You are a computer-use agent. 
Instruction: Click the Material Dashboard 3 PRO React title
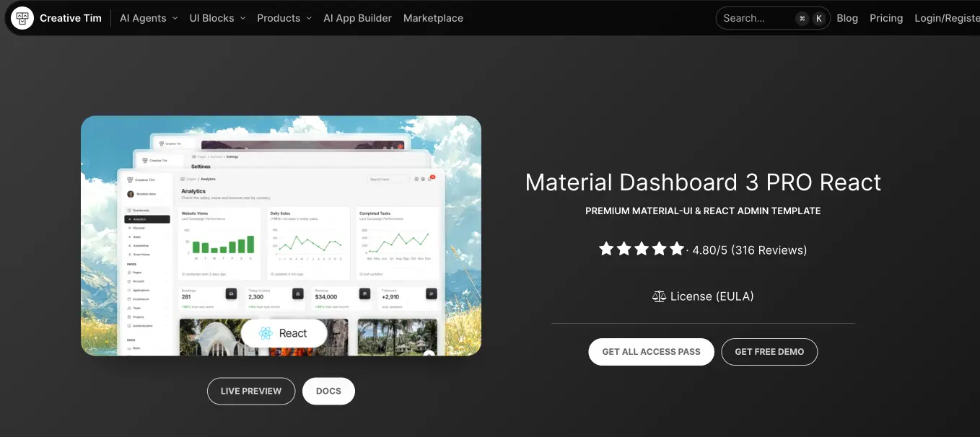pyautogui.click(x=703, y=182)
